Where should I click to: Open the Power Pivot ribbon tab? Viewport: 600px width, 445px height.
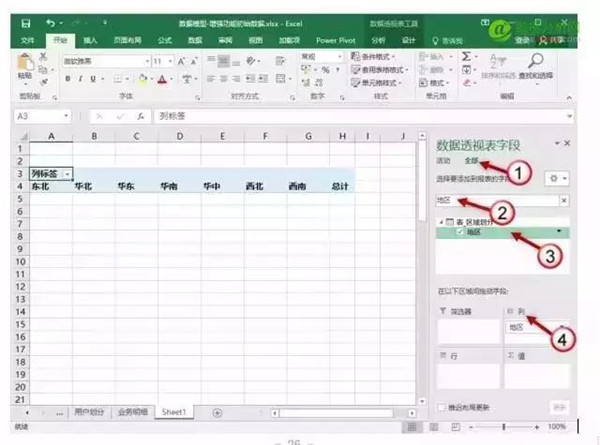click(x=336, y=40)
